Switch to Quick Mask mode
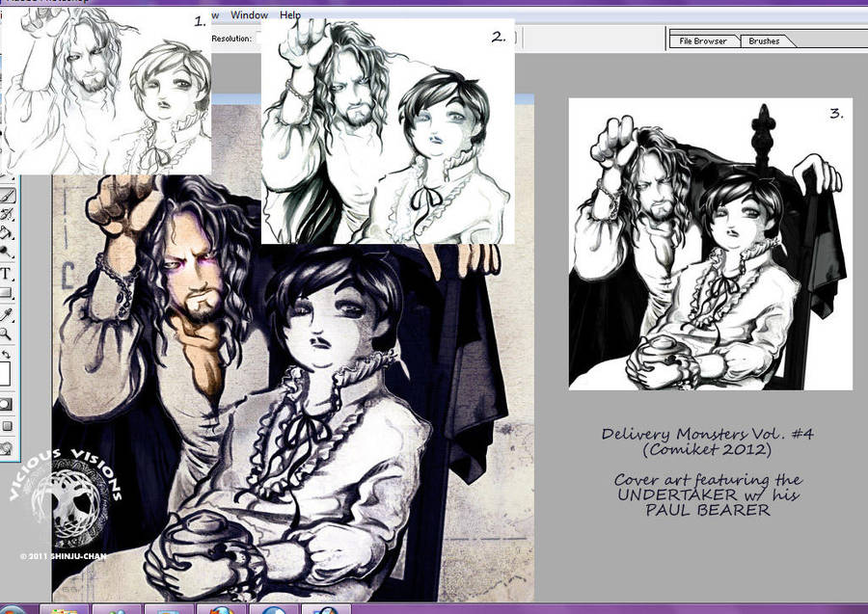868x614 pixels. (7, 404)
